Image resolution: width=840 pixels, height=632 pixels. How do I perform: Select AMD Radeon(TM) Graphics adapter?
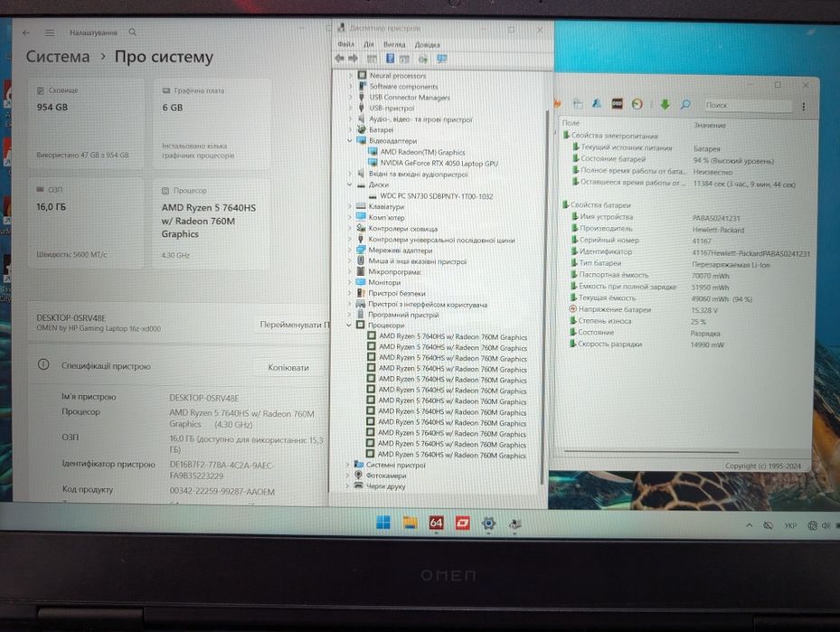(422, 152)
